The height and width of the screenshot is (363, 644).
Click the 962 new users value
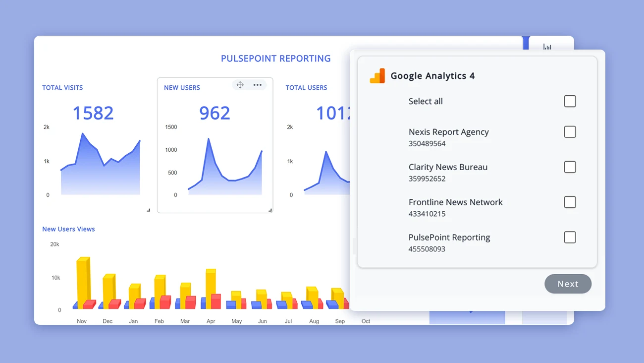point(215,113)
